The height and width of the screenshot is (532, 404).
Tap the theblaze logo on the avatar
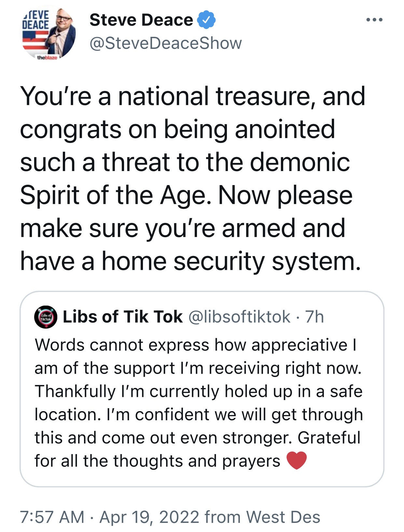(47, 57)
